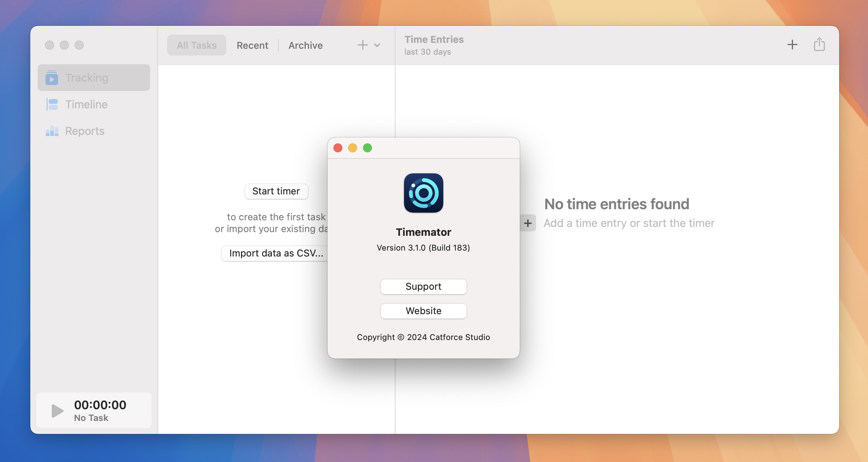Click the Timemator app icon in About

pyautogui.click(x=424, y=193)
